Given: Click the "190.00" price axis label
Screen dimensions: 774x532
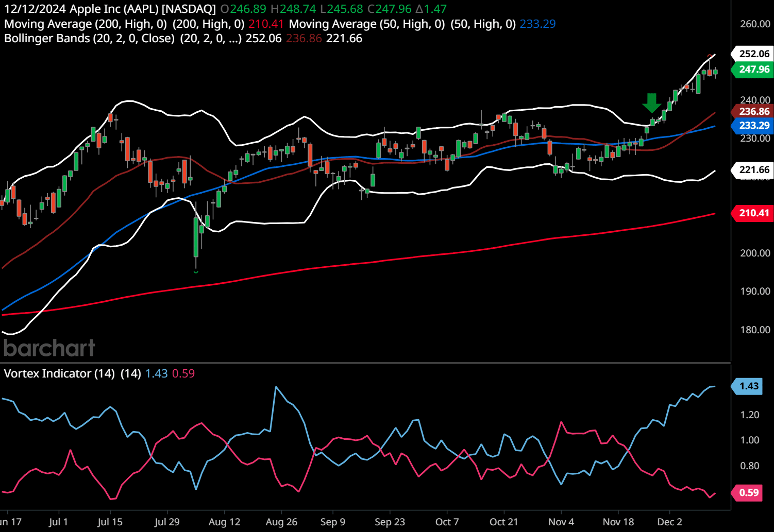Looking at the screenshot, I should 755,291.
